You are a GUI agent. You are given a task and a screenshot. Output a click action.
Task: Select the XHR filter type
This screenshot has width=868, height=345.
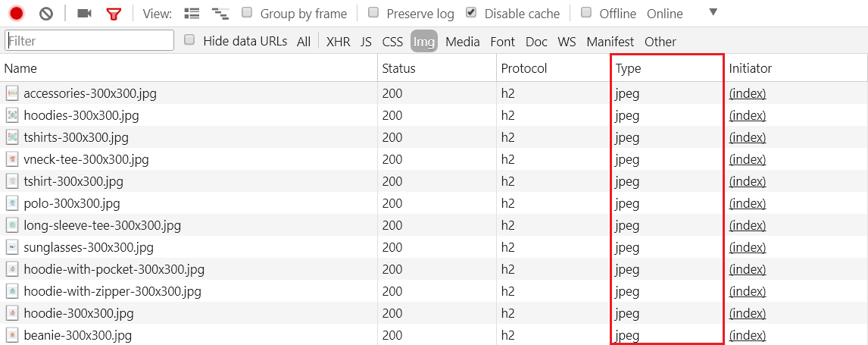point(338,42)
